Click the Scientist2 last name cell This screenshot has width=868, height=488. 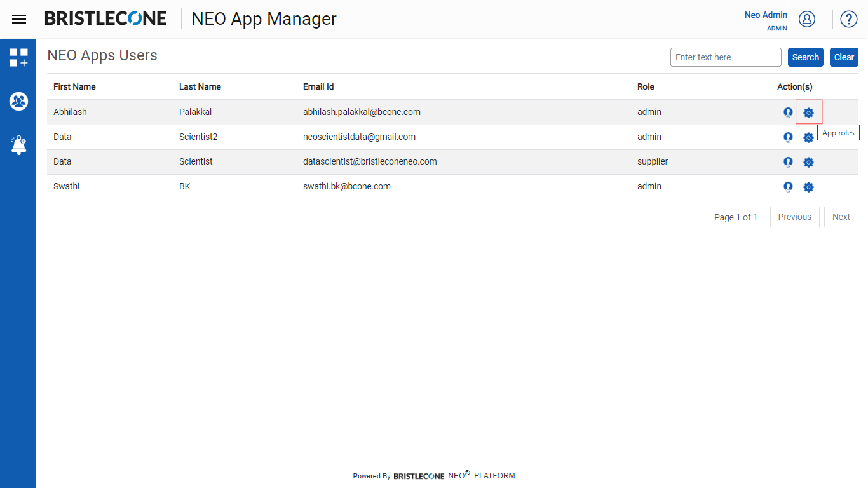click(x=198, y=137)
